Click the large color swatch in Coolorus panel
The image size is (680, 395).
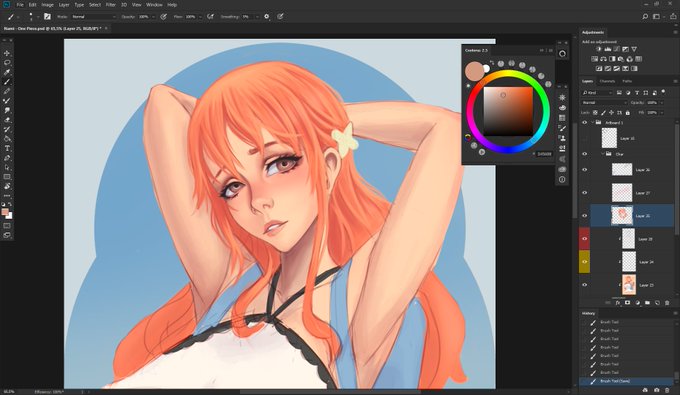tap(474, 71)
